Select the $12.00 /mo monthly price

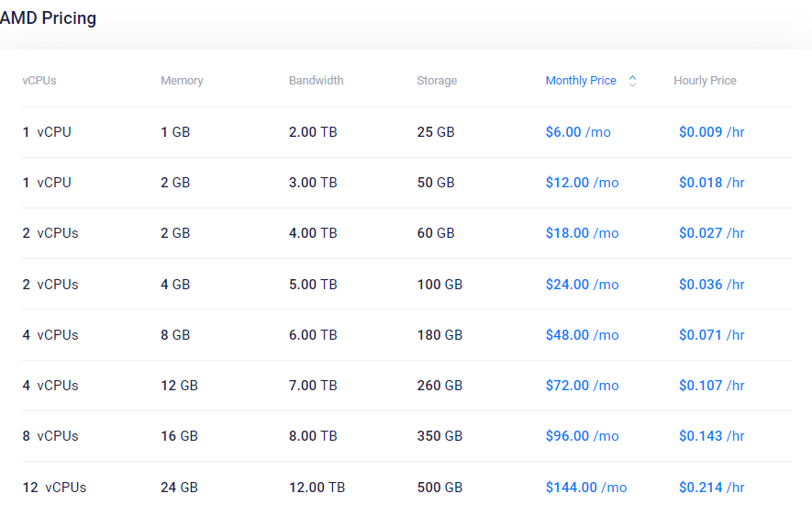tap(582, 183)
